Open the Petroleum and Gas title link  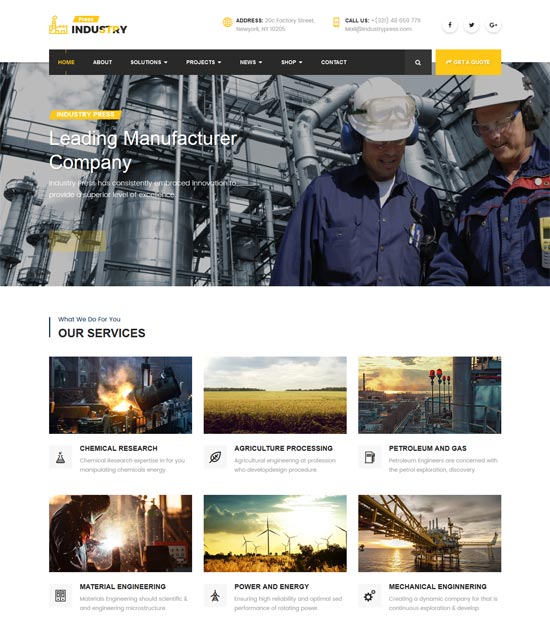428,448
